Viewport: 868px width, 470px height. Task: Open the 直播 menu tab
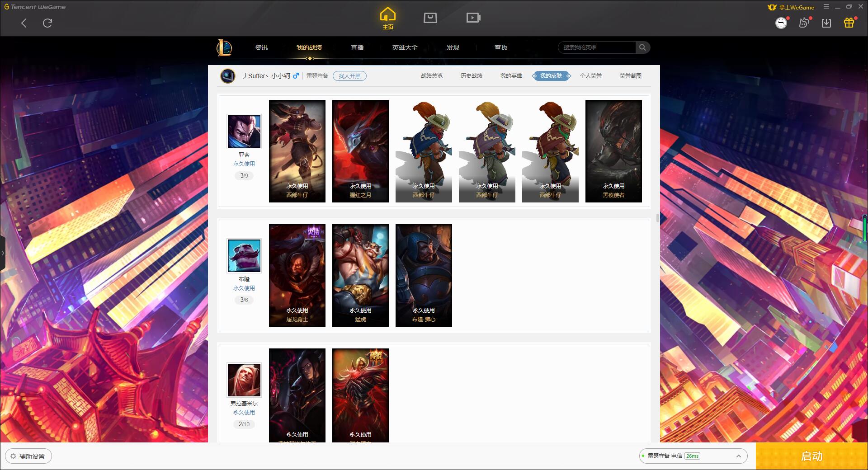357,47
